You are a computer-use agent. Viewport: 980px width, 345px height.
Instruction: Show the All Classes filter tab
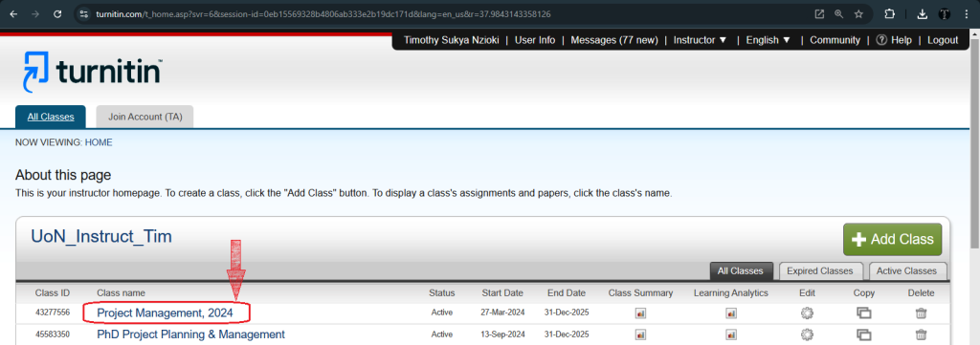(741, 270)
